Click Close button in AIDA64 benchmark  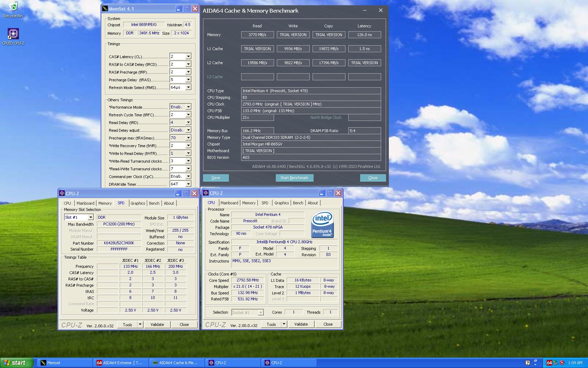tap(373, 178)
